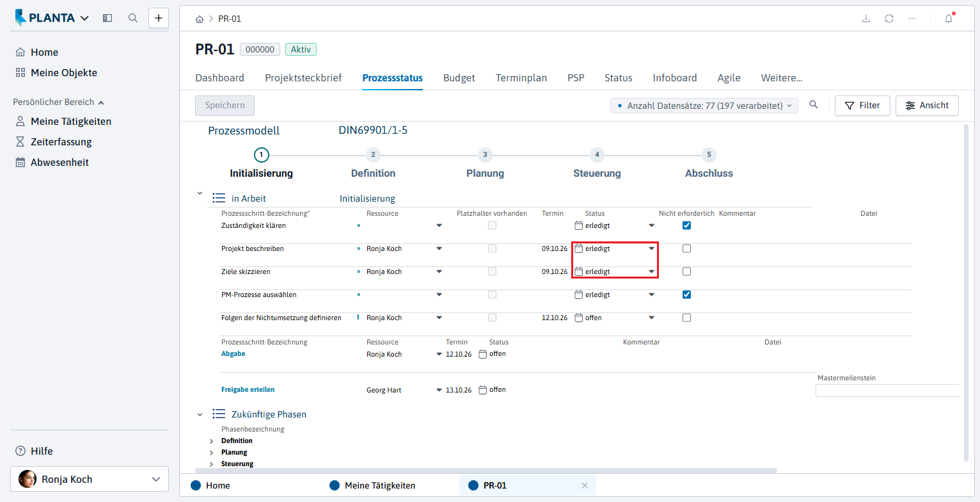The height and width of the screenshot is (502, 980).
Task: Open calendar icon in Abgabe row
Action: 483,354
